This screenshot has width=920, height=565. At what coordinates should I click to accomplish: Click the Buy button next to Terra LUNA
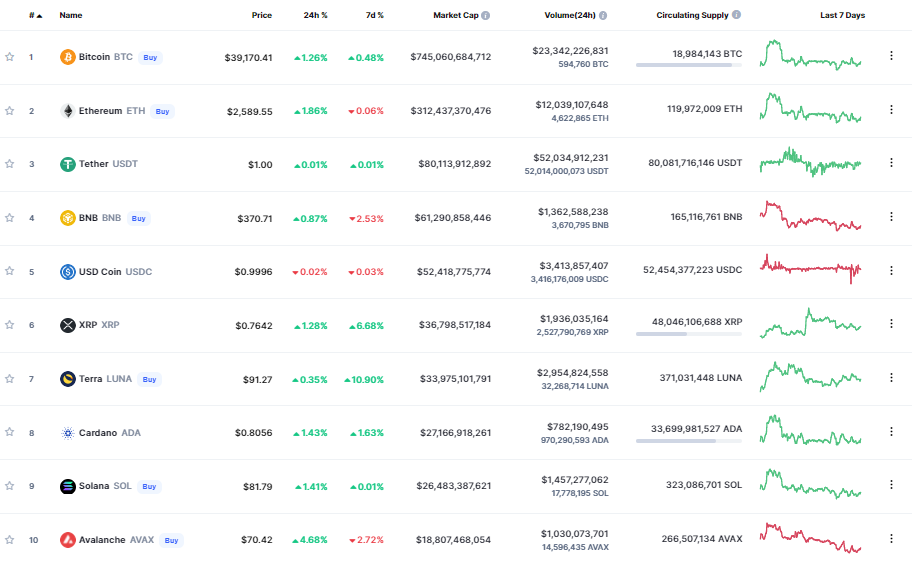(x=150, y=380)
